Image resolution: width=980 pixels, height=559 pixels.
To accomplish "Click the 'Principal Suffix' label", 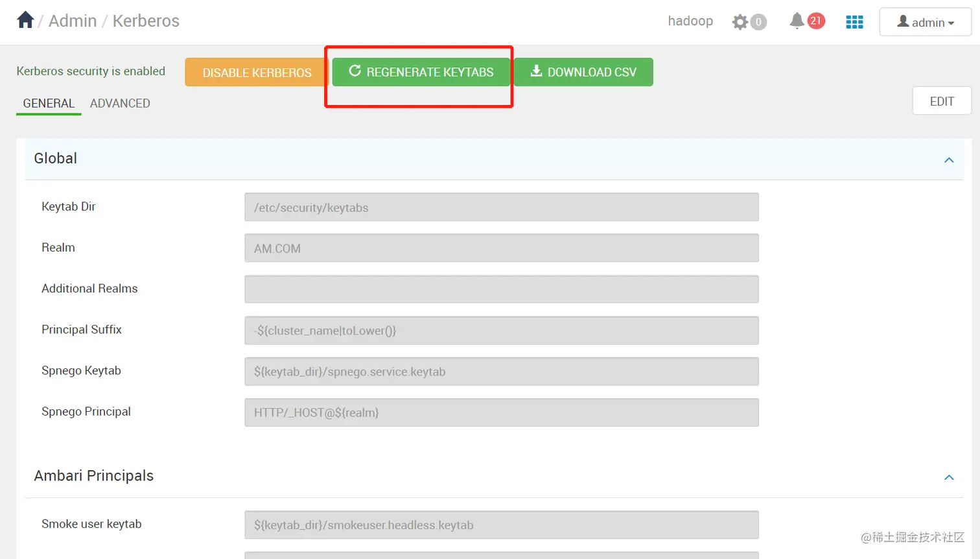I will [82, 329].
